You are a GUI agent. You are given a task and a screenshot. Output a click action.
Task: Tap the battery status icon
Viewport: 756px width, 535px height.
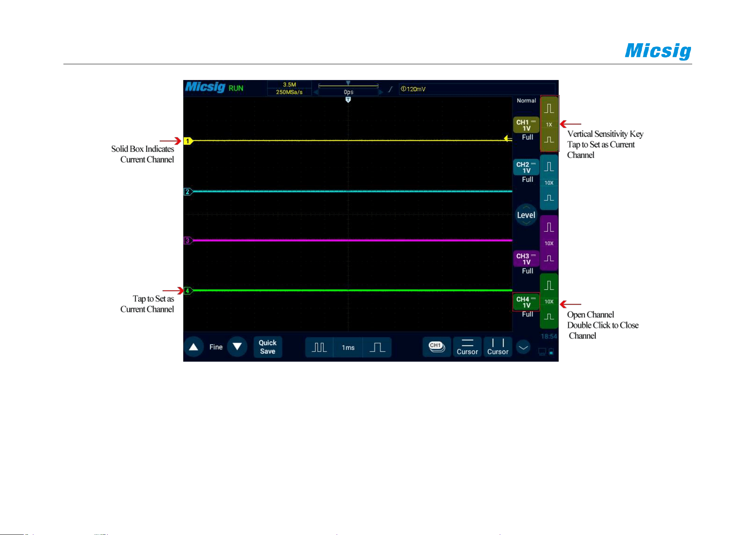click(552, 352)
